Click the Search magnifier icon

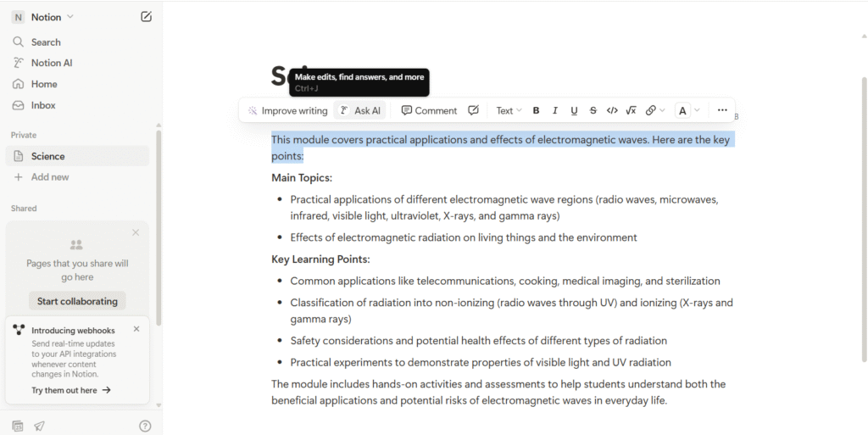[19, 42]
